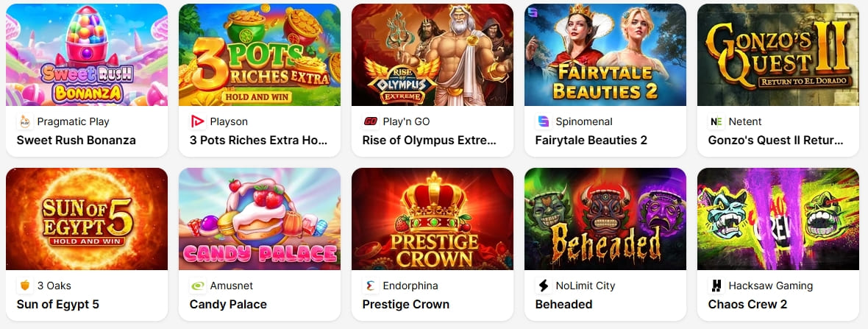Click the Sun of Egypt 5 title
The height and width of the screenshot is (329, 868).
point(57,304)
